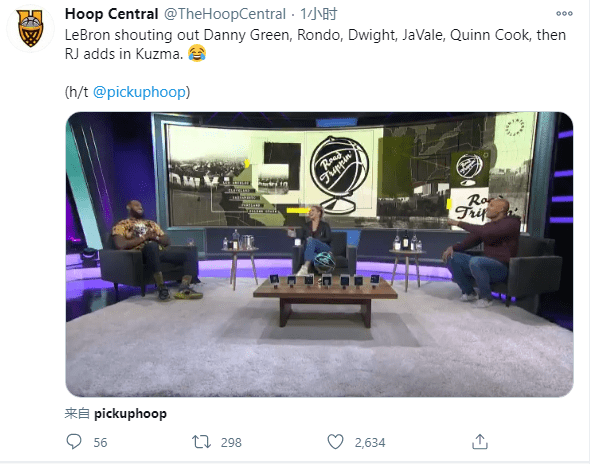610x464 pixels.
Task: Click the Hoop Central display name
Action: (112, 14)
